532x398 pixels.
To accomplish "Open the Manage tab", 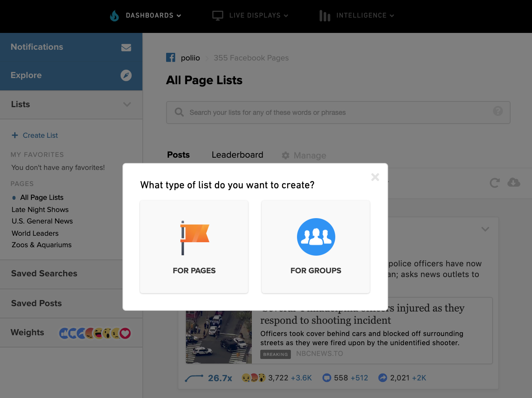I will pyautogui.click(x=305, y=155).
